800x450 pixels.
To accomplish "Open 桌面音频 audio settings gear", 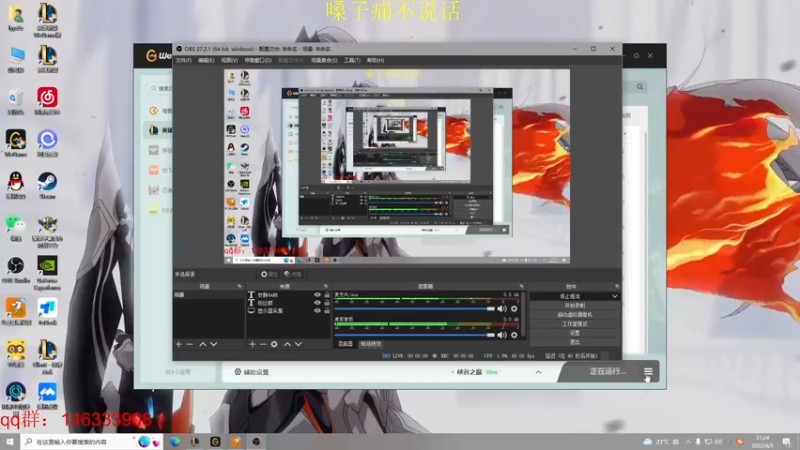I will (x=514, y=335).
